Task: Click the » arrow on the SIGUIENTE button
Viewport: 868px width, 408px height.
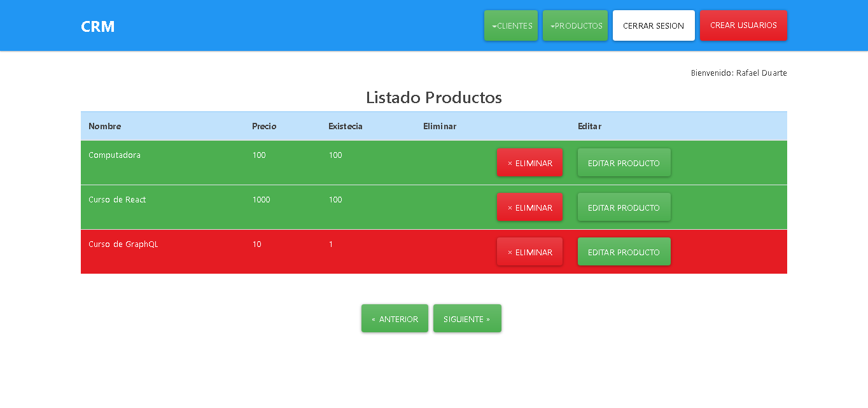Action: click(x=488, y=318)
